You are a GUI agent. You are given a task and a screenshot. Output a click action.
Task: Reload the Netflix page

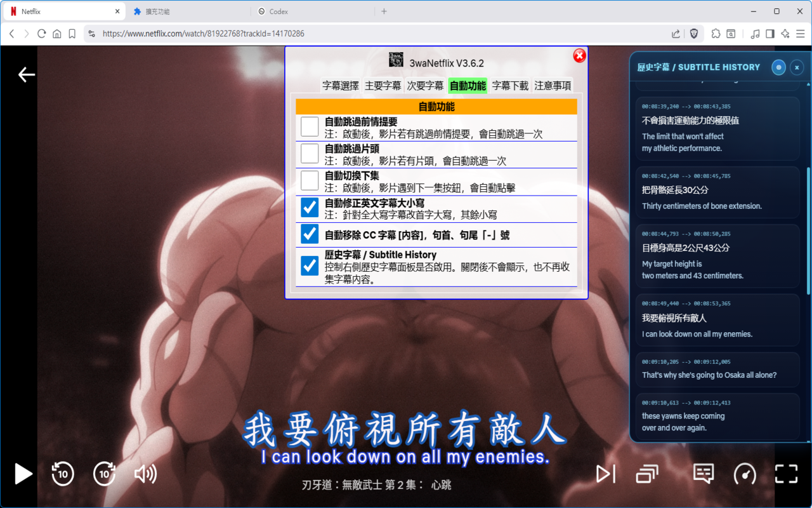pyautogui.click(x=42, y=34)
